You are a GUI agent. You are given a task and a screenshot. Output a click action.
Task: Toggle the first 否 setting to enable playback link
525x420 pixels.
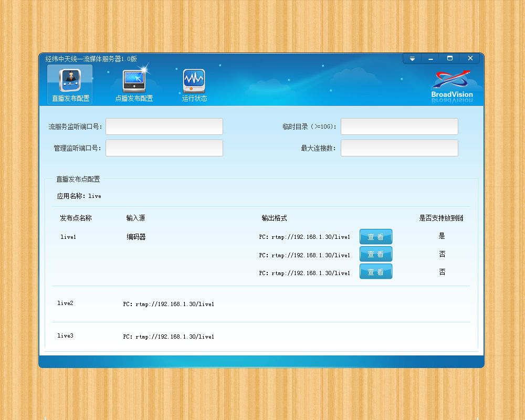(442, 254)
